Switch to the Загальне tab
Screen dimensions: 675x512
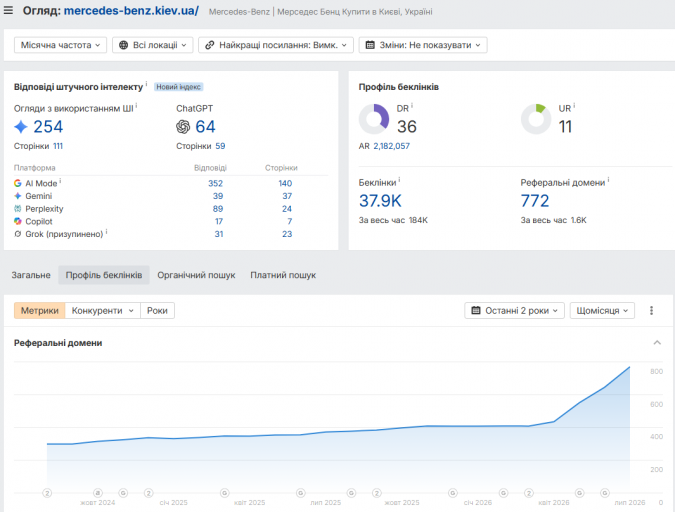31,275
